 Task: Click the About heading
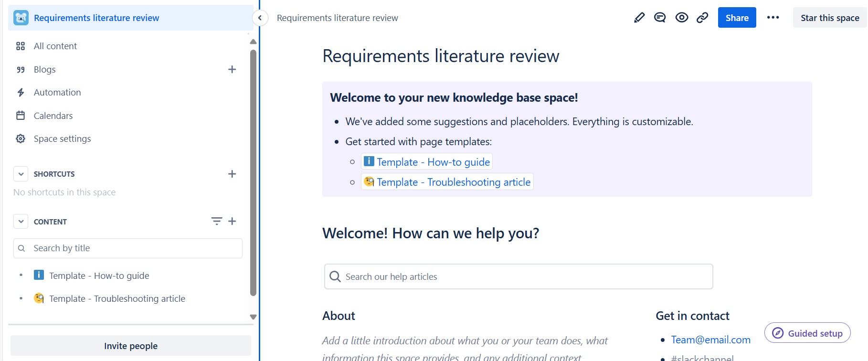coord(339,316)
